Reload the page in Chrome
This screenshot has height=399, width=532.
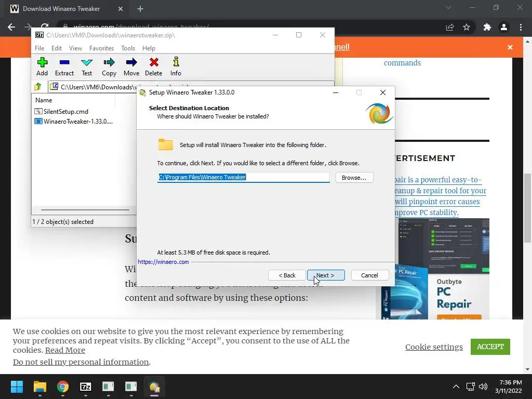coord(45,26)
